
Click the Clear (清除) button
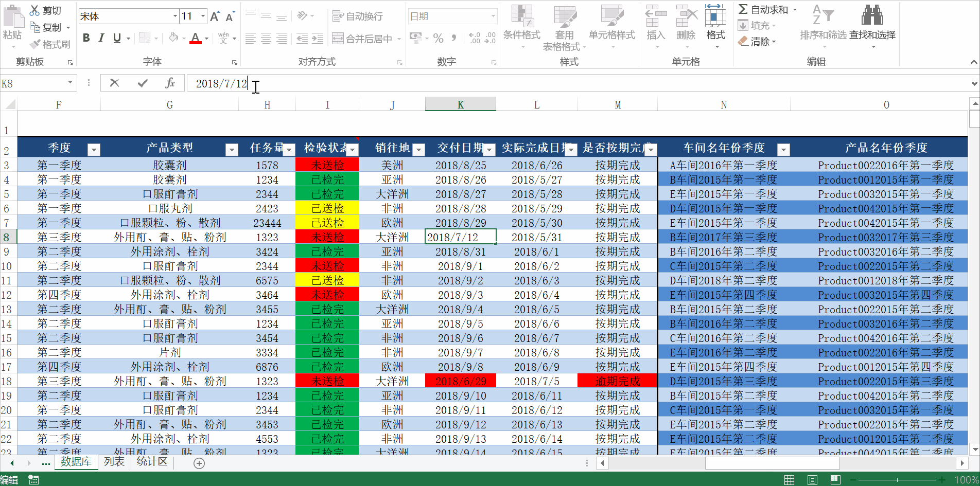pos(756,42)
